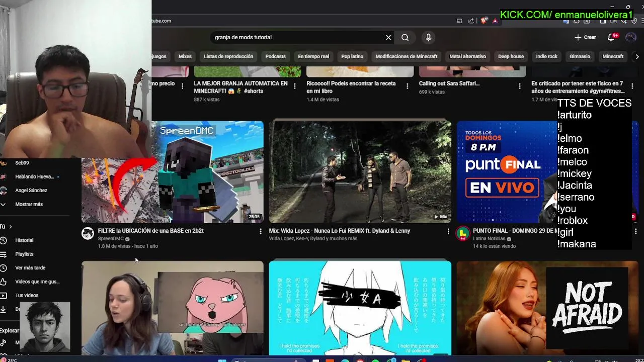Open the Crear upload menu
644x362 pixels.
click(585, 37)
